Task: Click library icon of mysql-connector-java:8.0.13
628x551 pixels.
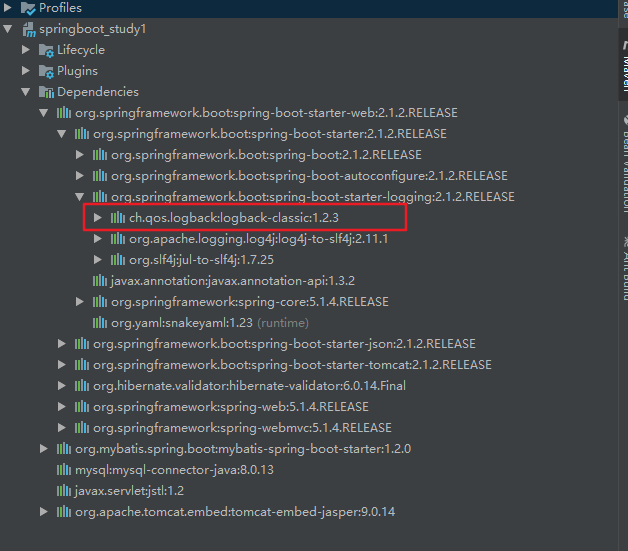Action: (x=64, y=470)
